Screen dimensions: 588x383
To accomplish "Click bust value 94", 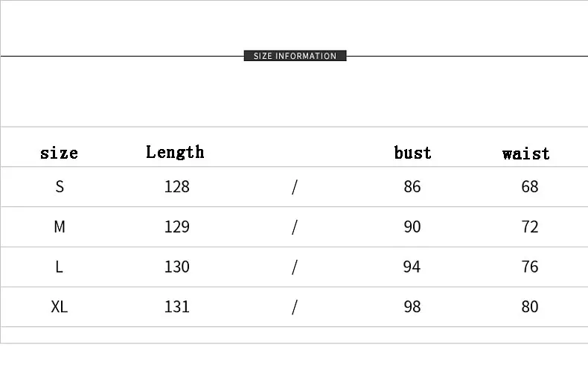I will click(x=412, y=267).
